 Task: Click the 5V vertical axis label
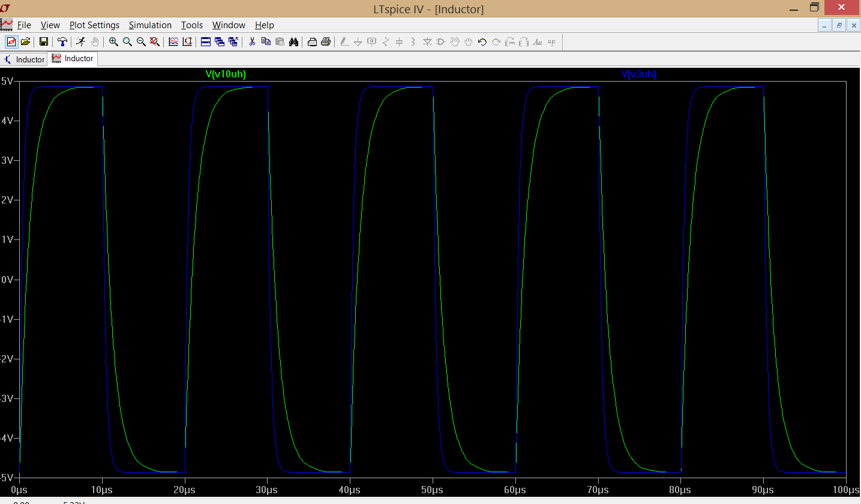pyautogui.click(x=7, y=81)
